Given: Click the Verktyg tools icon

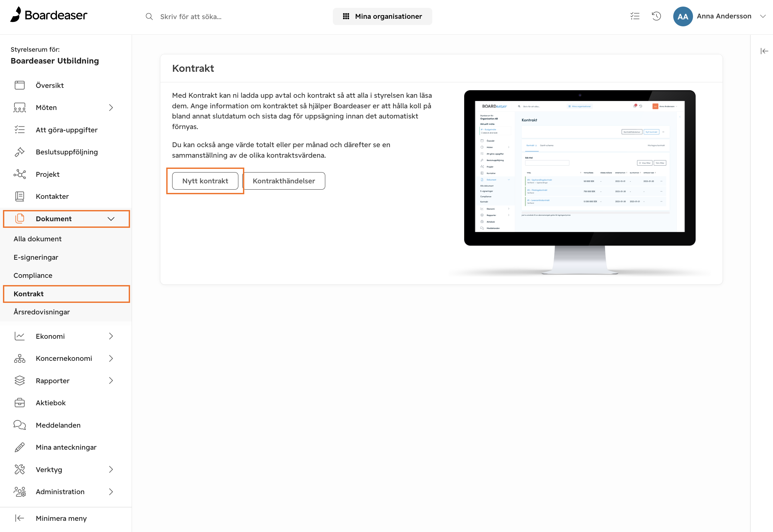Looking at the screenshot, I should click(20, 470).
